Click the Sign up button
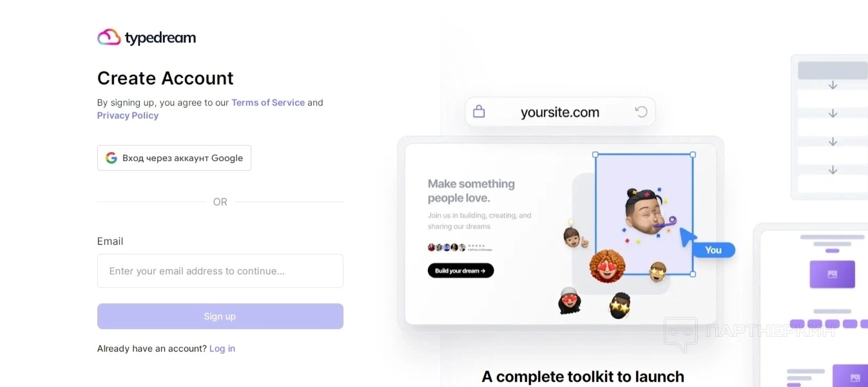Image resolution: width=868 pixels, height=387 pixels. (x=220, y=316)
